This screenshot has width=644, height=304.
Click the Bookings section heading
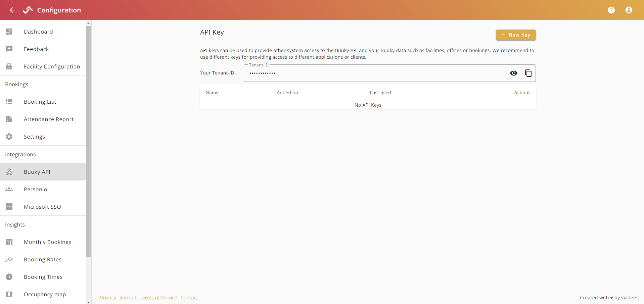pyautogui.click(x=17, y=84)
